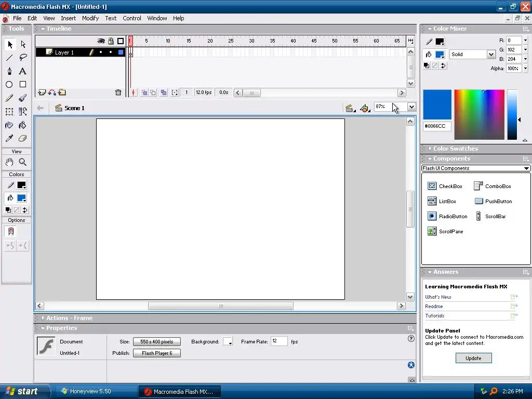The height and width of the screenshot is (399, 532).
Task: Click the Insert Layer Folder icon
Action: (x=62, y=92)
